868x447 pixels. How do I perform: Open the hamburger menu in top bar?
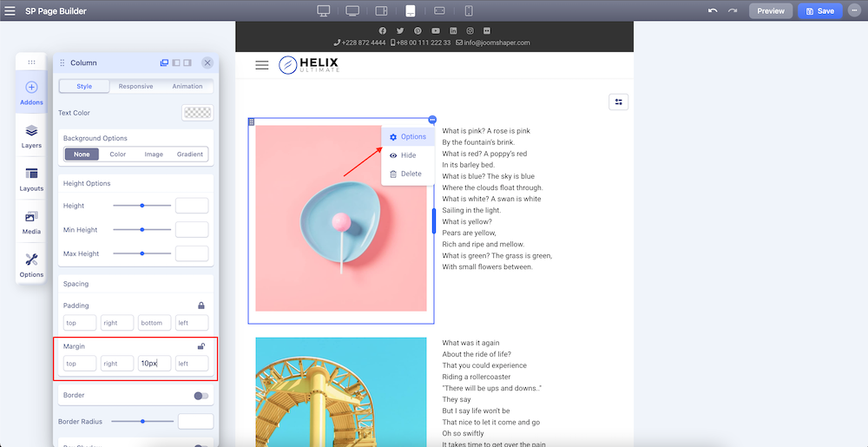point(10,10)
